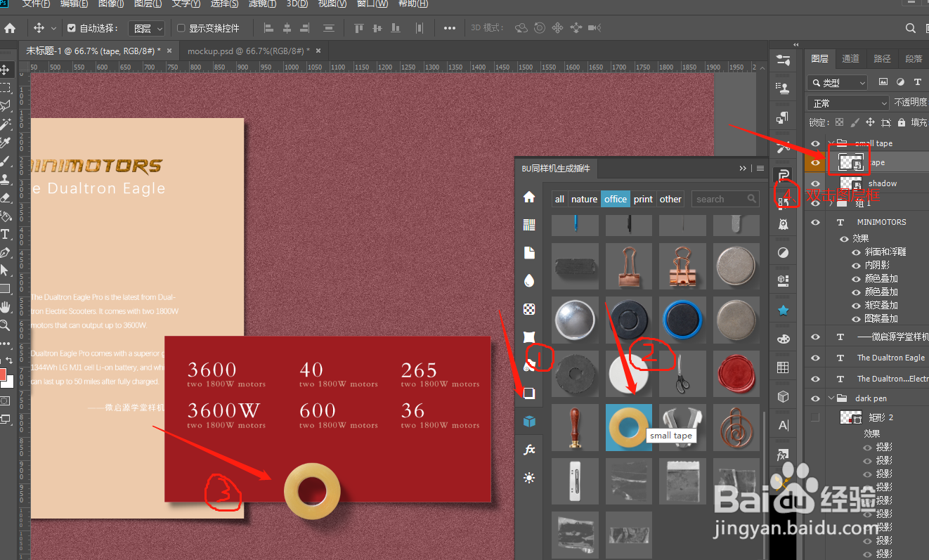This screenshot has height=560, width=929.
Task: Open the color palette panel icon
Action: tap(783, 339)
